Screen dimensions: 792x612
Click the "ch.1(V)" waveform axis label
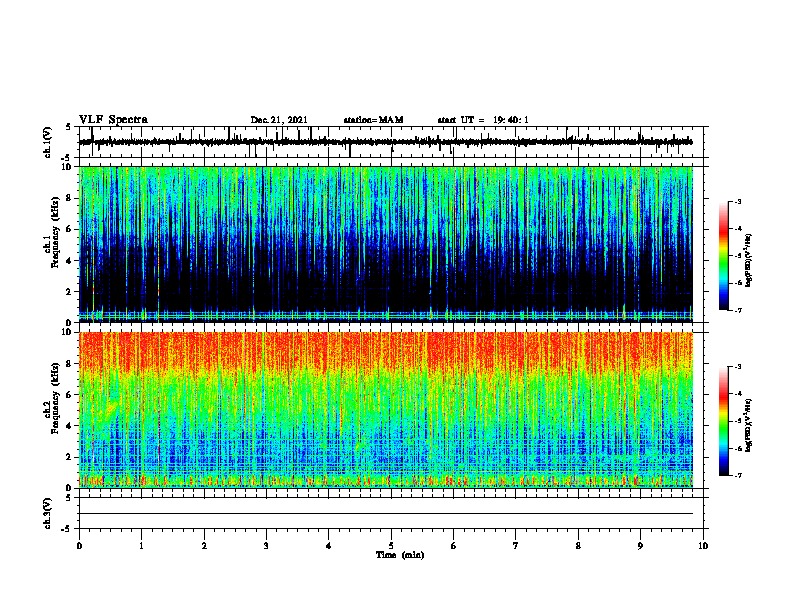pyautogui.click(x=47, y=142)
